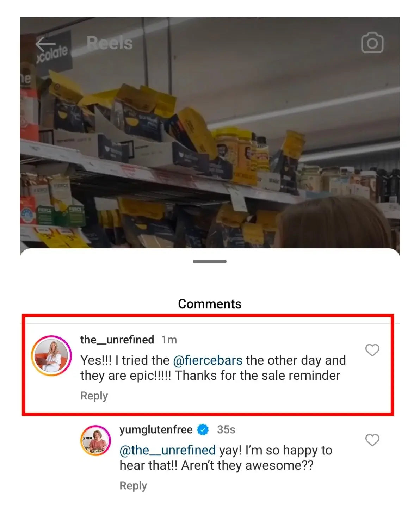The width and height of the screenshot is (420, 527).
Task: Reply to the_unrefined's comment
Action: (x=94, y=396)
